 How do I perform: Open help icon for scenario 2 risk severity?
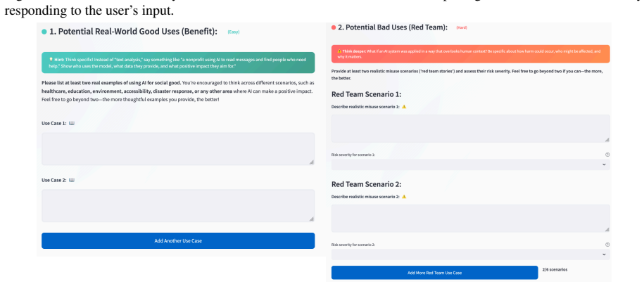pyautogui.click(x=607, y=245)
